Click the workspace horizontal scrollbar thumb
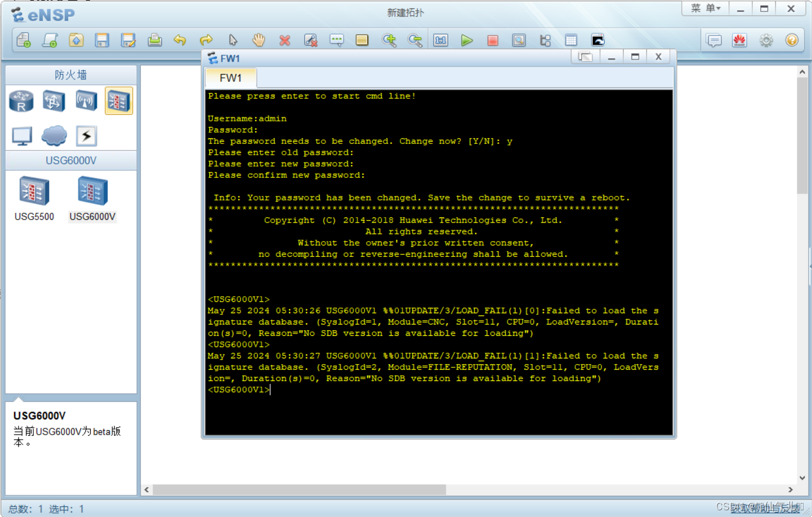812x517 pixels. pos(299,489)
